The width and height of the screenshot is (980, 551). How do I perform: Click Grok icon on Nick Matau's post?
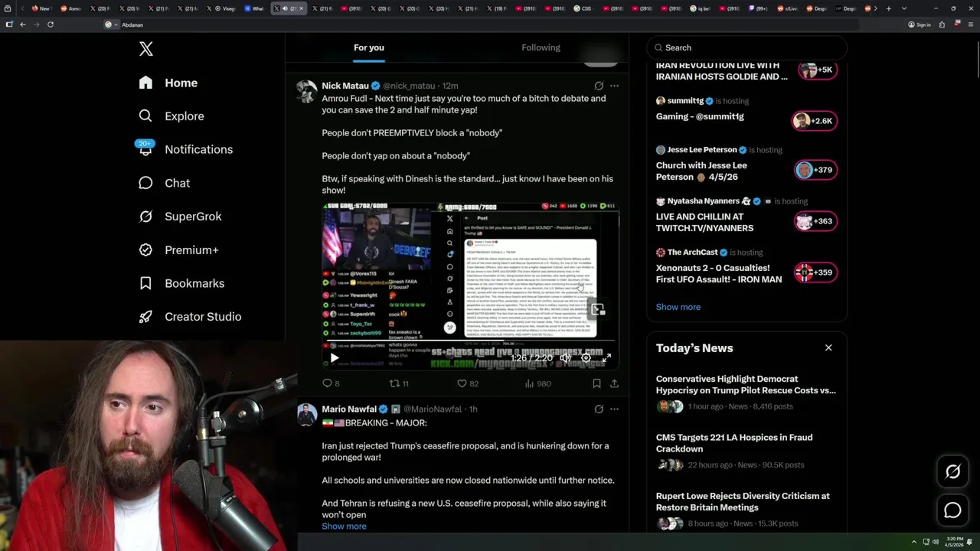599,86
